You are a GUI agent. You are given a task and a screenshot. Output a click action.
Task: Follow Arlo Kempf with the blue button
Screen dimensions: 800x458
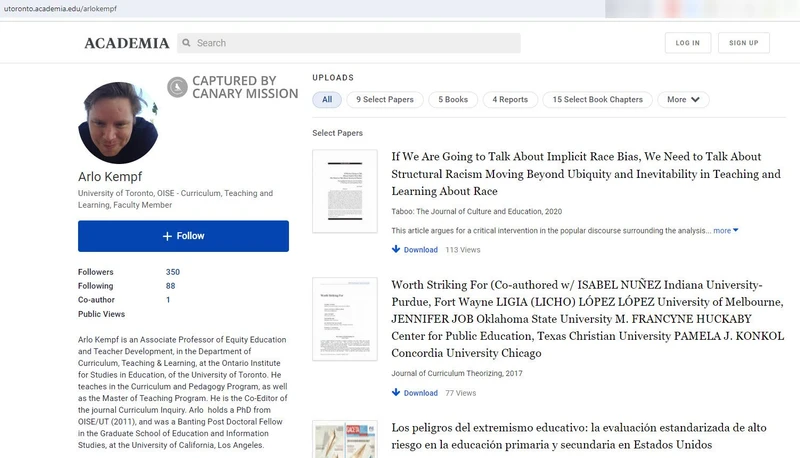point(183,236)
